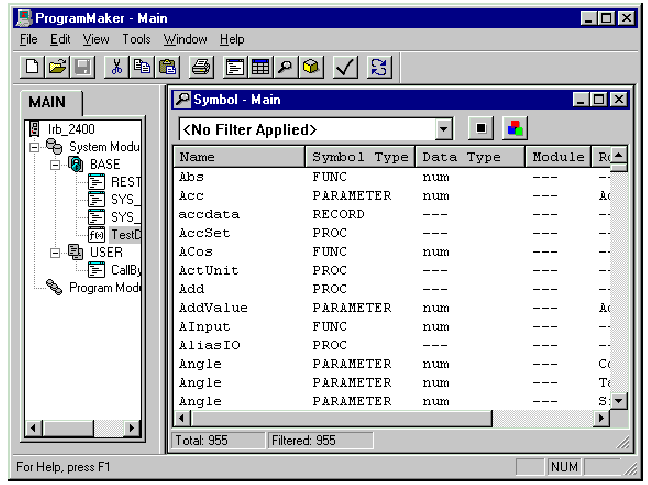Screen dimensions: 648x485
Task: Click the CallBy routine document icon
Action: pyautogui.click(x=96, y=270)
